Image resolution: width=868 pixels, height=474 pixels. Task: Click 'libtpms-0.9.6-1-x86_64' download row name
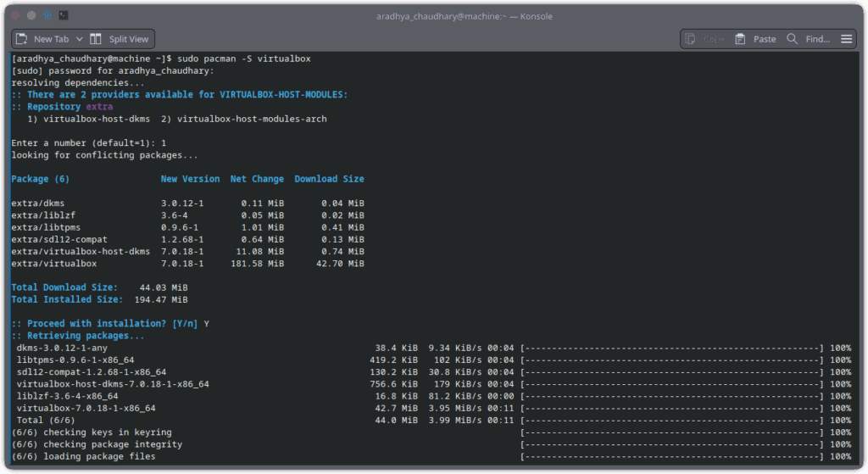pyautogui.click(x=75, y=360)
